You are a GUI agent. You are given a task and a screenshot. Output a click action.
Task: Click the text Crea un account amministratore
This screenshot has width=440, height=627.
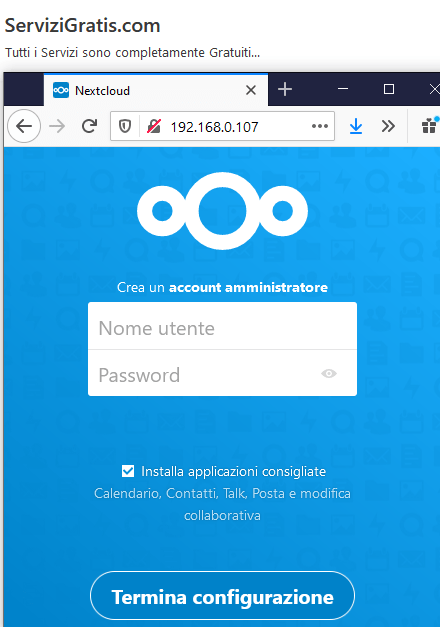[222, 287]
